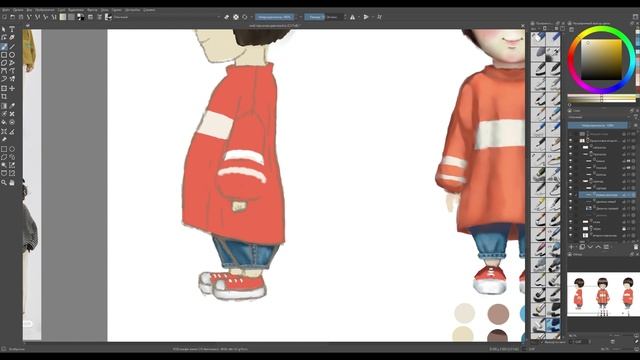Click the layer opacity slider in Layers panel
The height and width of the screenshot is (360, 640).
click(x=598, y=125)
